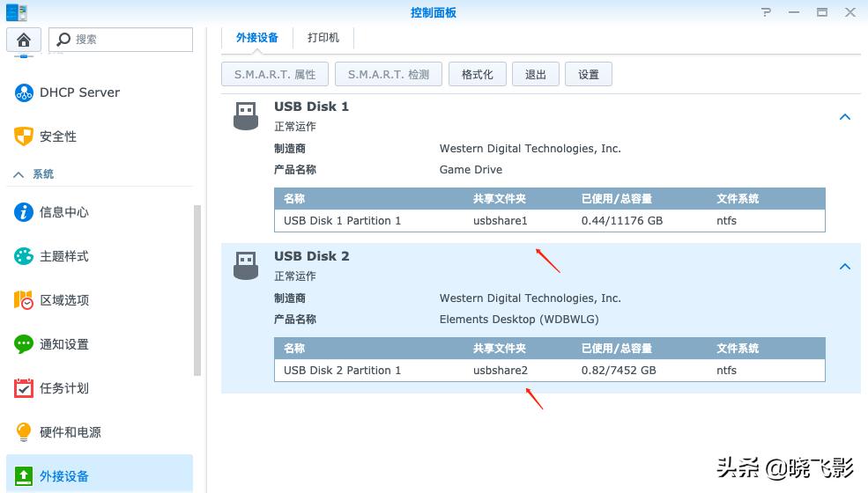Click Elements Desktop (WDBWLG) product name
The height and width of the screenshot is (493, 868).
click(x=519, y=320)
